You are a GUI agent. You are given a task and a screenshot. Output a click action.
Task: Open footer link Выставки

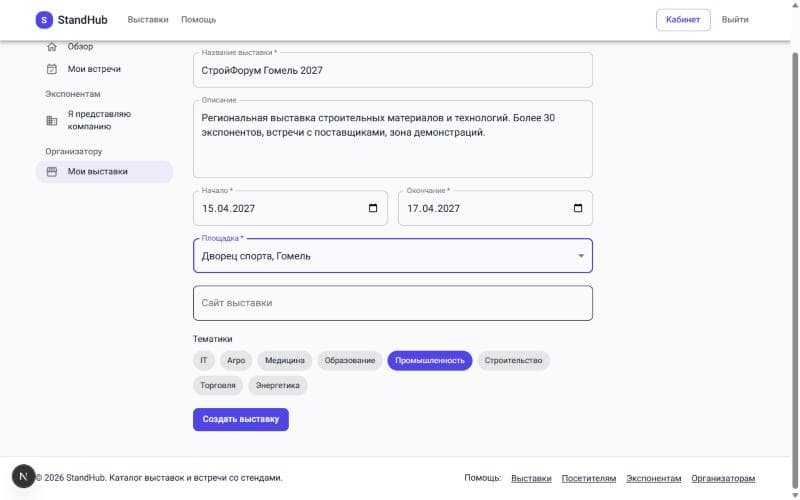(x=531, y=479)
